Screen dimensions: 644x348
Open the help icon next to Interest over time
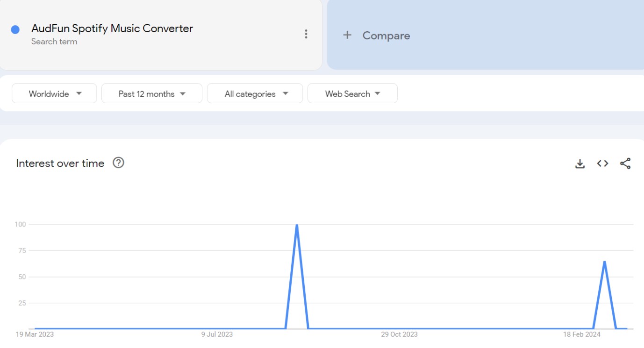pyautogui.click(x=119, y=163)
